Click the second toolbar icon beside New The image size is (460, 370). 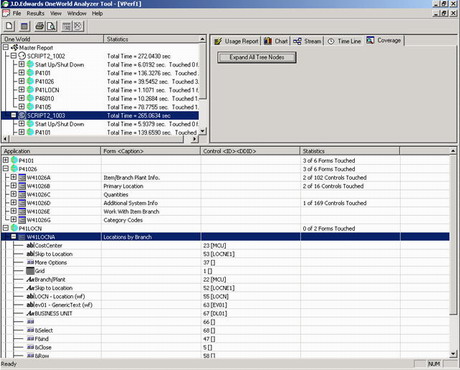[x=24, y=26]
